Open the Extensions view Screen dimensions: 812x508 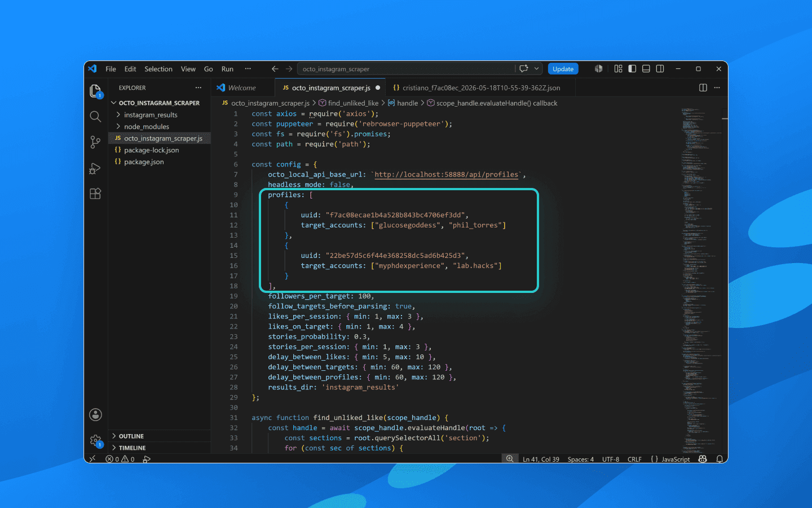pos(95,194)
